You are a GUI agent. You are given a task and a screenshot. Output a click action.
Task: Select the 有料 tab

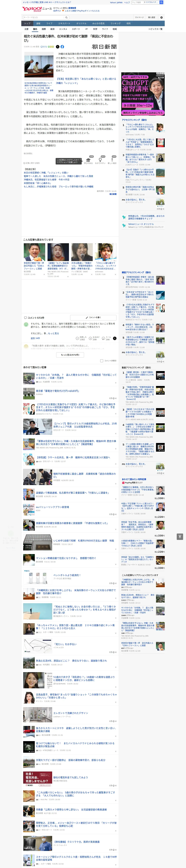tap(128, 24)
